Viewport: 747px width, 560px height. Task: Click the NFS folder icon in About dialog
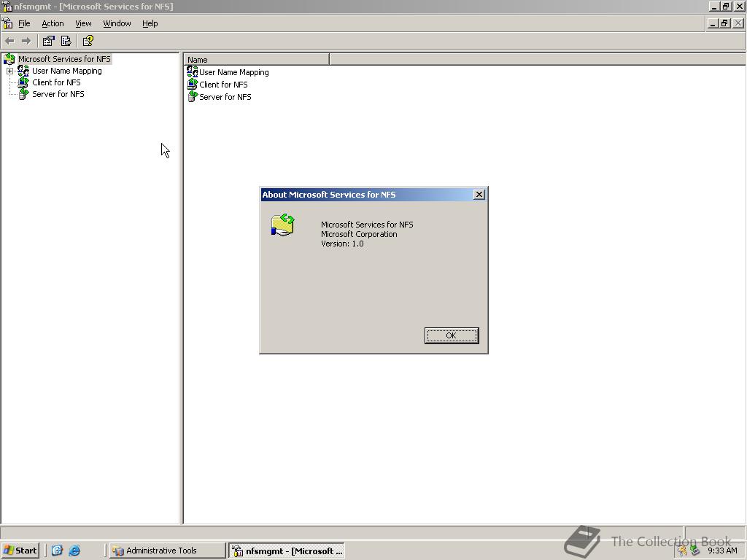pos(283,225)
